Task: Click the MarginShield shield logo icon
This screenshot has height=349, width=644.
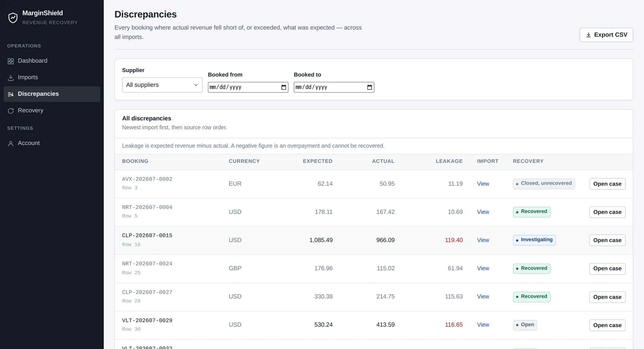Action: click(13, 18)
